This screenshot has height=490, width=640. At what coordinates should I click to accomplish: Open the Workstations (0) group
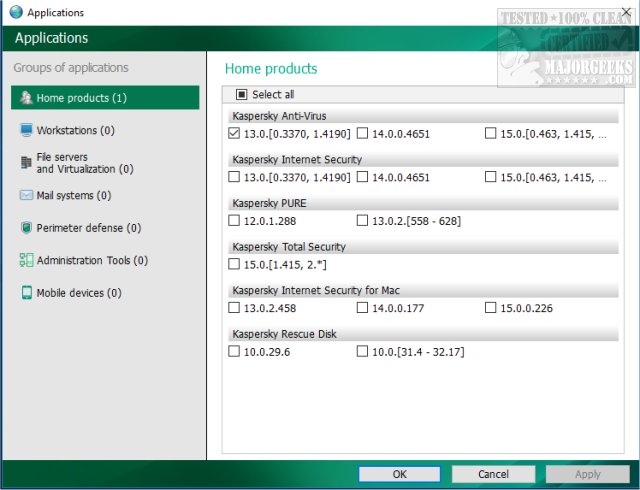coord(76,130)
